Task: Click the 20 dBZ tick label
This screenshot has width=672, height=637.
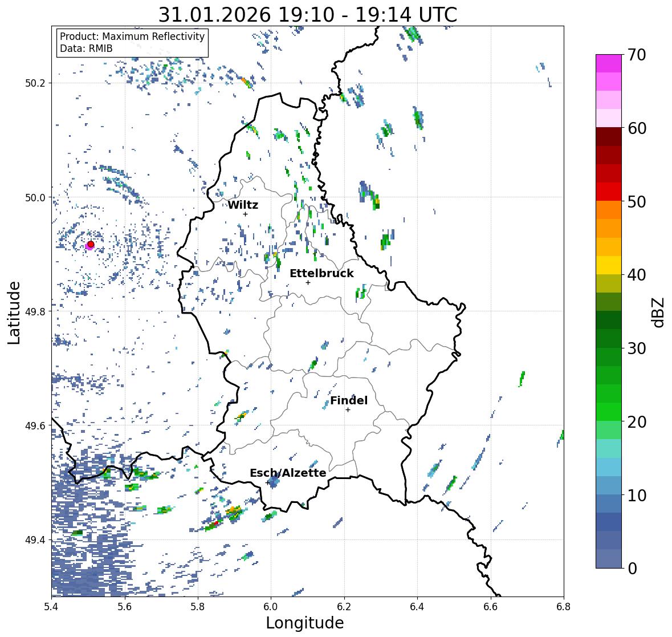Action: pos(637,422)
